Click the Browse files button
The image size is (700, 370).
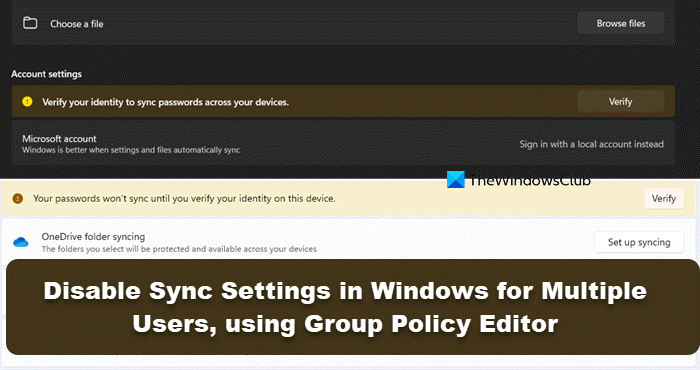(621, 23)
